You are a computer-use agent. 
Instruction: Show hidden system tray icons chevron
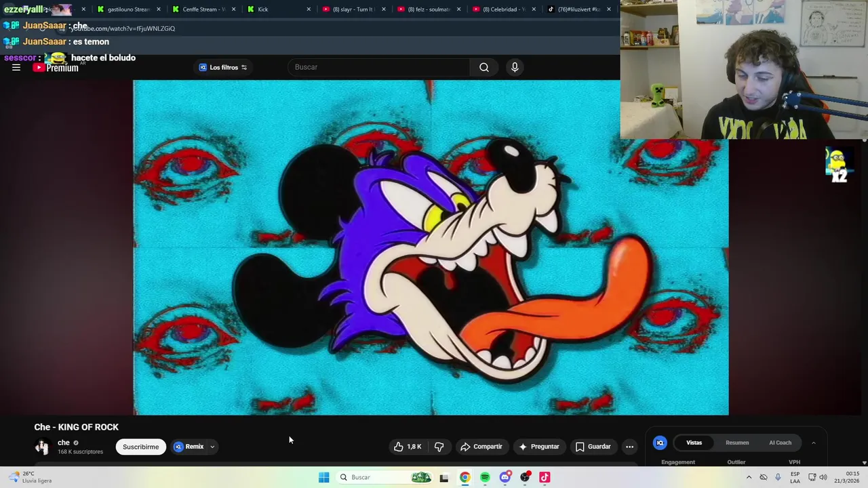749,477
